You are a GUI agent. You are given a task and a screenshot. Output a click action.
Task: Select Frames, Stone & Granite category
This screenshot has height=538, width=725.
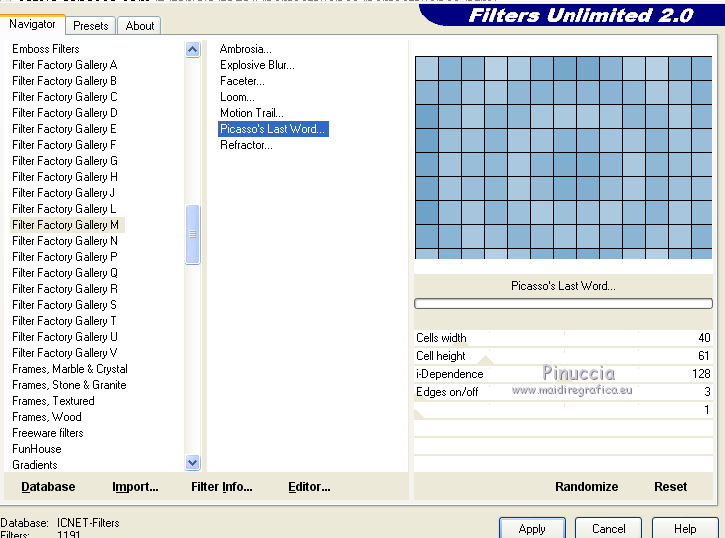(69, 385)
